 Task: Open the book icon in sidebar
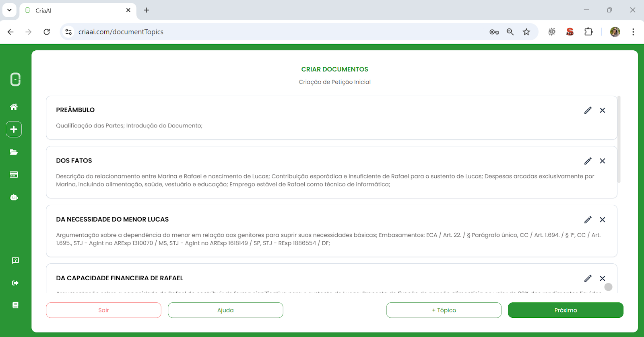(x=15, y=305)
